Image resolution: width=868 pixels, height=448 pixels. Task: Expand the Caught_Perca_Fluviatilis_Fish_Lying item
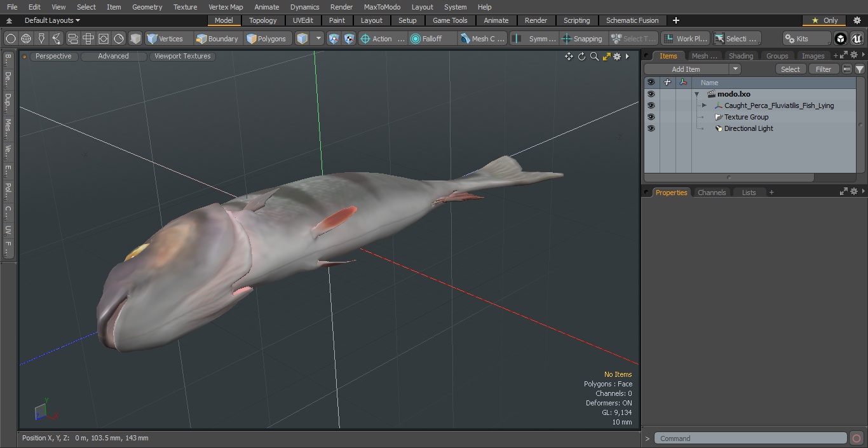pos(704,105)
